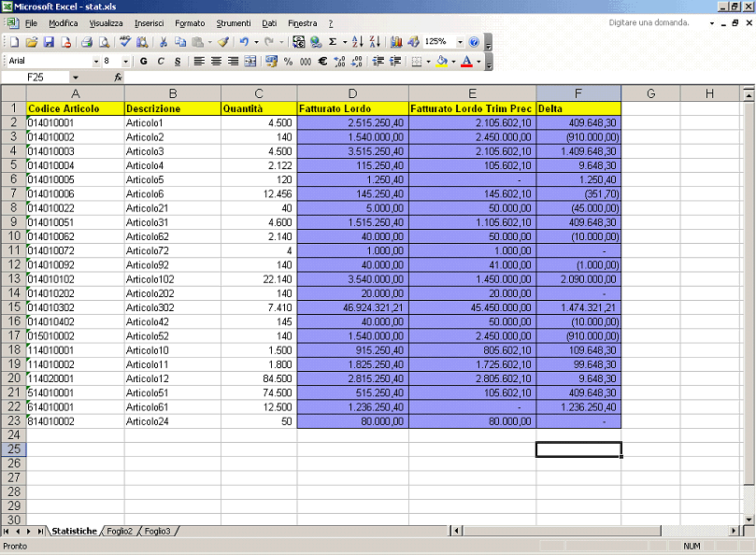Viewport: 756px width, 555px height.
Task: Center text in cell
Action: (x=216, y=62)
